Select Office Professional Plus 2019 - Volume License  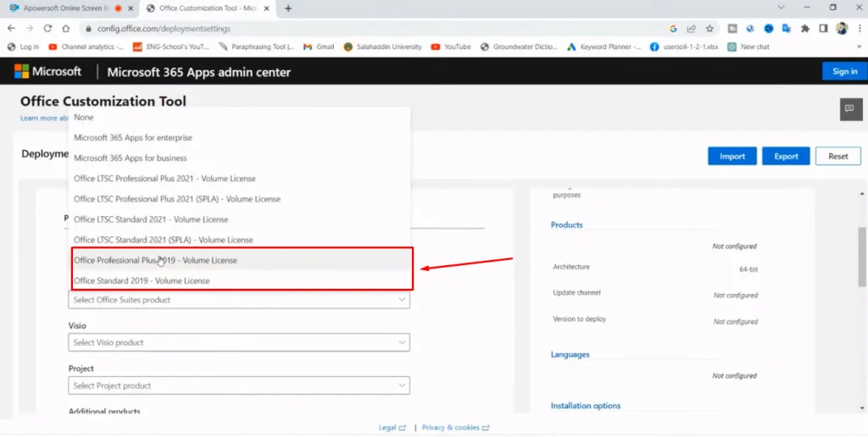click(239, 261)
